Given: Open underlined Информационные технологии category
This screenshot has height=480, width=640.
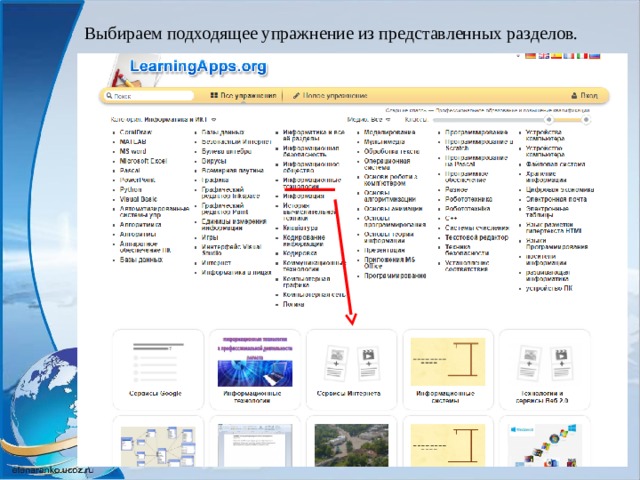Looking at the screenshot, I should 312,183.
